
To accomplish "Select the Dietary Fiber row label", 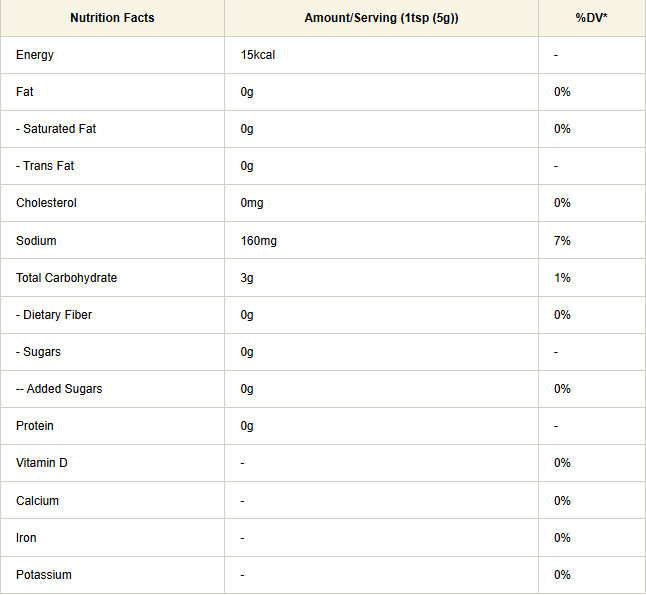I will pos(54,315).
